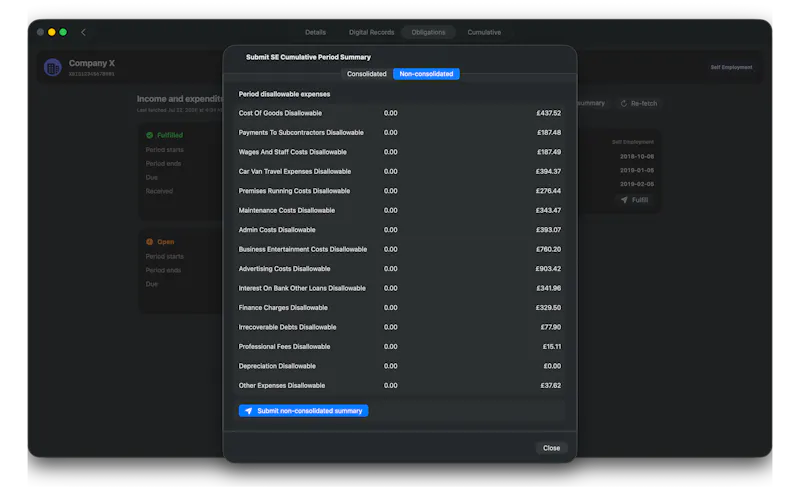Screen dimensions: 800x500
Task: Close the Cumulative Period Summary dialog
Action: coord(551,448)
